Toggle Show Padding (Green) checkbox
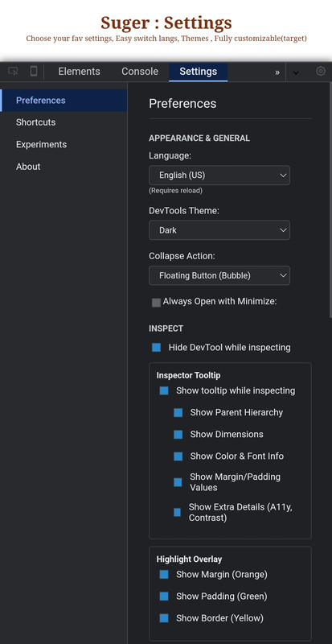Viewport: 332px width, 644px height. point(164,597)
